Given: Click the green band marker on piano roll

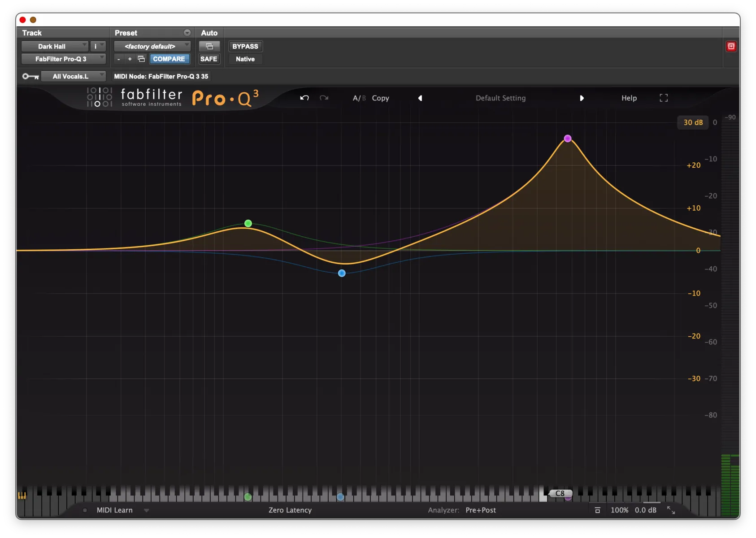Looking at the screenshot, I should tap(248, 497).
